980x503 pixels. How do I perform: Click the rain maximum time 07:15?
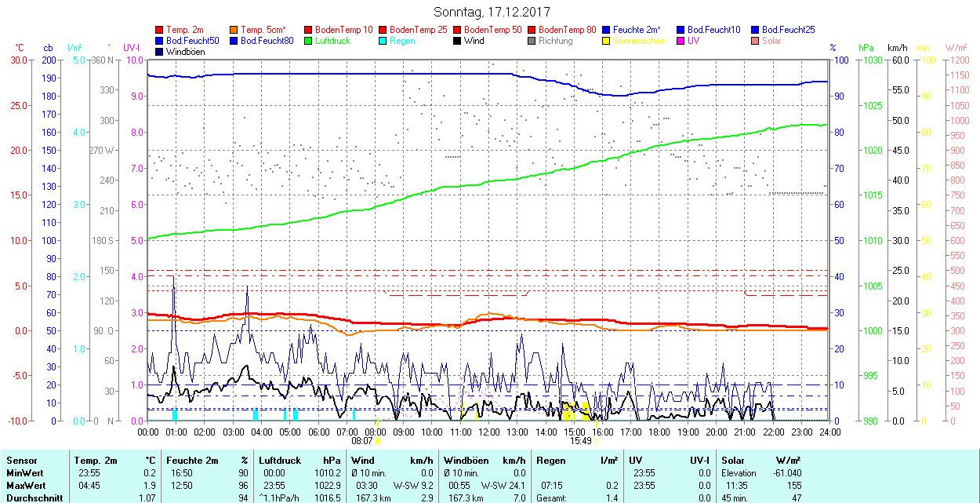point(550,486)
